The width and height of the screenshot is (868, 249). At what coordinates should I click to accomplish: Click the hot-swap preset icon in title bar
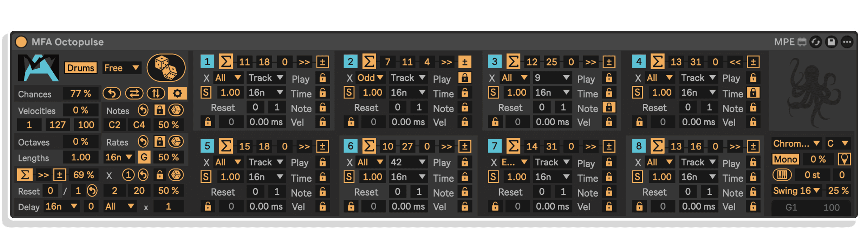pyautogui.click(x=816, y=42)
